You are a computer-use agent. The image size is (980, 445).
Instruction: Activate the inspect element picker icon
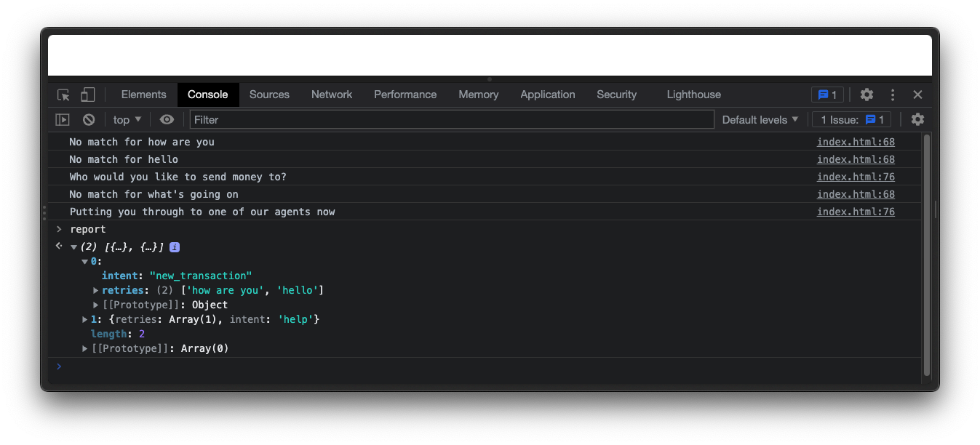pos(63,95)
